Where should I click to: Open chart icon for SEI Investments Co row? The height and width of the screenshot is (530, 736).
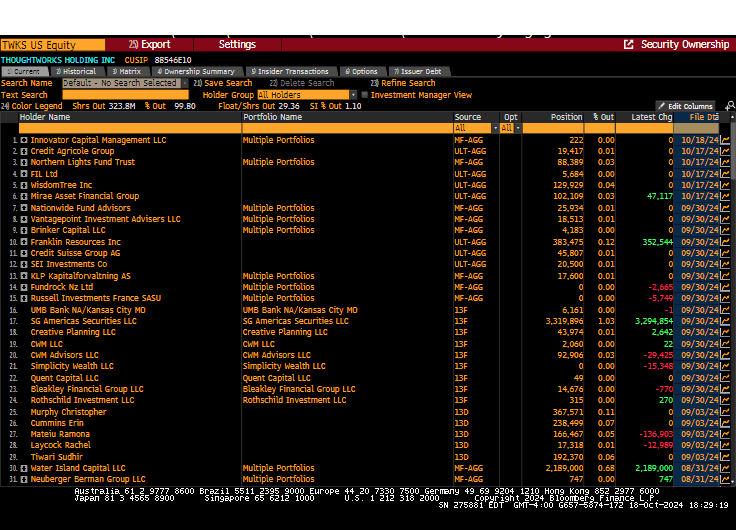pyautogui.click(x=725, y=264)
